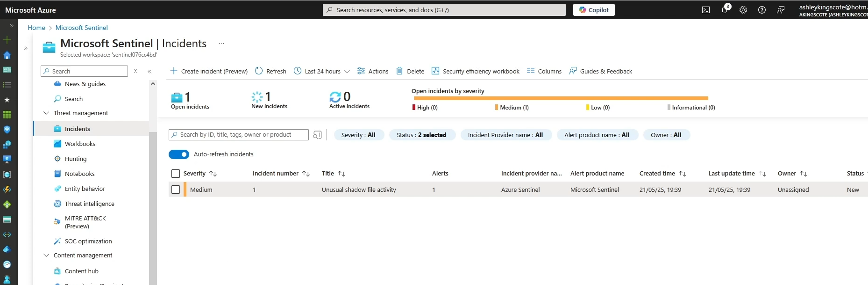Open the notifications bell

[x=725, y=10]
